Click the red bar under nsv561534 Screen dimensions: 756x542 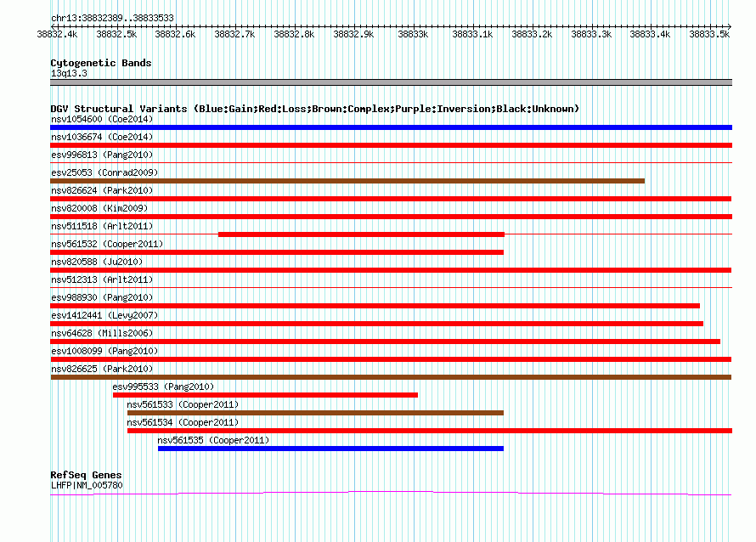[430, 431]
